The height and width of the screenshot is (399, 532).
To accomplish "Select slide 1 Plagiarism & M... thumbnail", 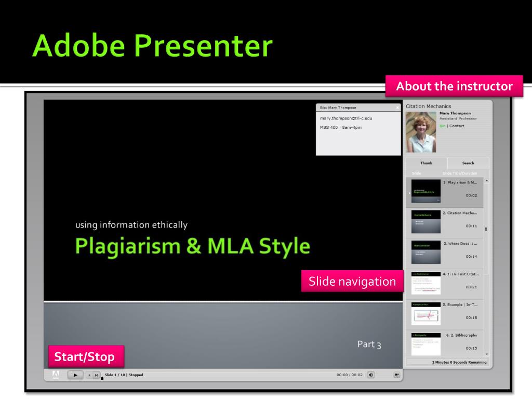I will pyautogui.click(x=426, y=192).
